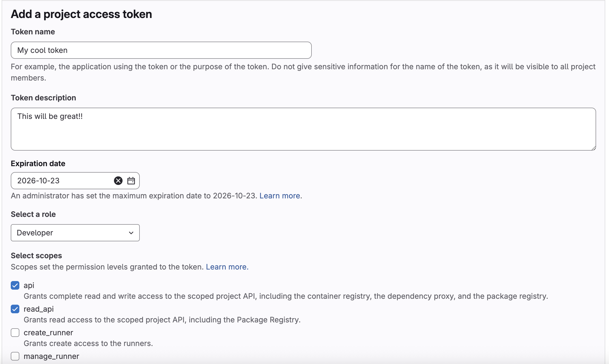Click the chevron arrow in the Developer dropdown
The image size is (609, 364).
(x=131, y=233)
